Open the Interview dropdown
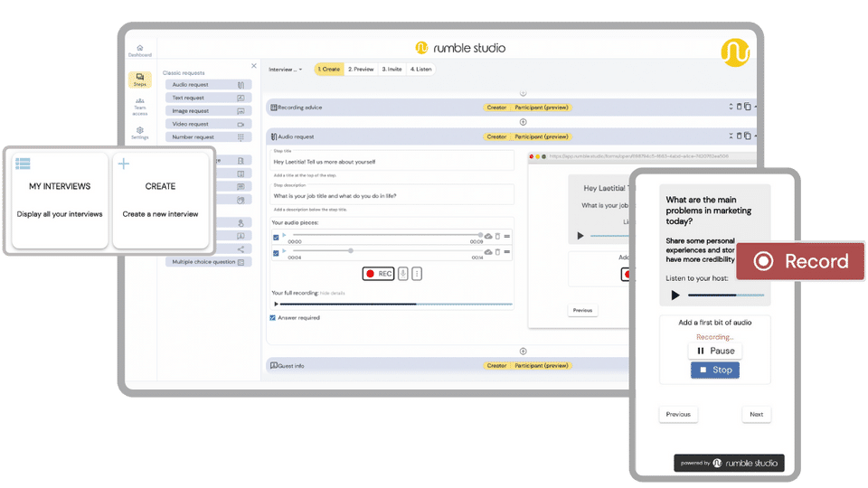 [285, 70]
